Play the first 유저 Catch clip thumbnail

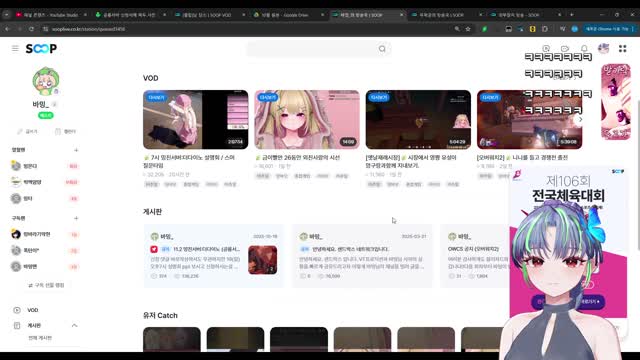click(x=172, y=339)
